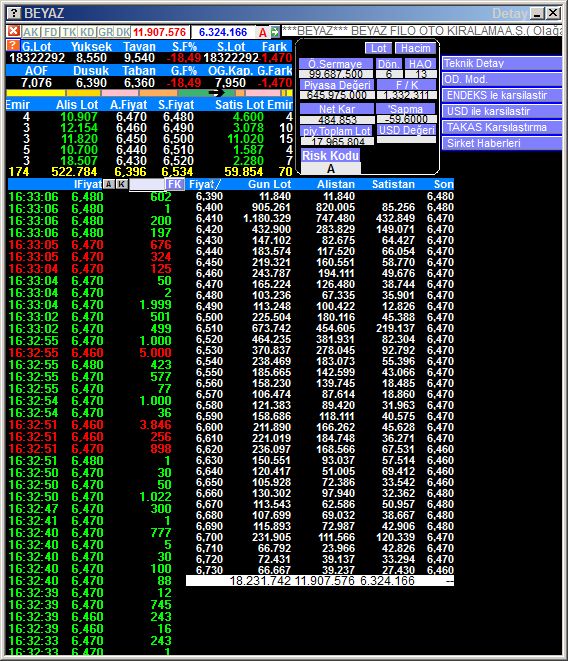
Task: Click the total ask lot 59.854
Action: [x=244, y=172]
